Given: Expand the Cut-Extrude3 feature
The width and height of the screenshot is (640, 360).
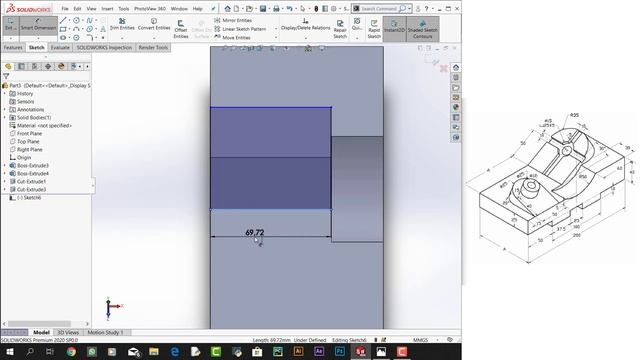Looking at the screenshot, I should click(5, 189).
